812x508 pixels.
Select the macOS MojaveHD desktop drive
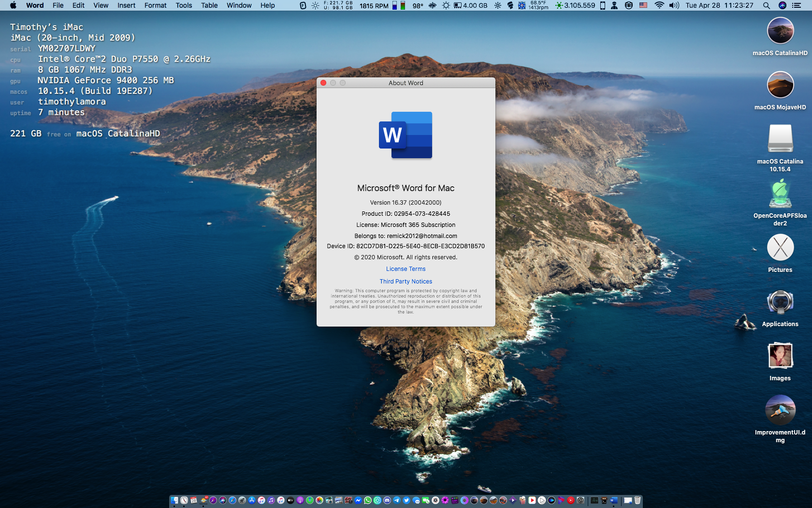tap(780, 85)
